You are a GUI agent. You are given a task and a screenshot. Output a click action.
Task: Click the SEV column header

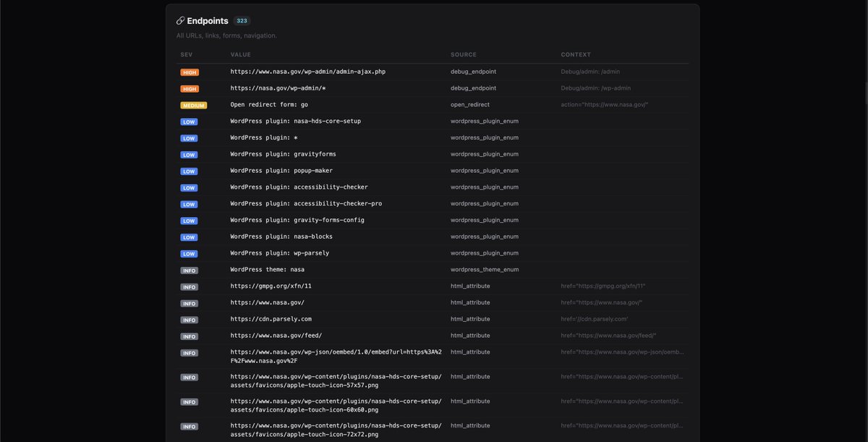pyautogui.click(x=187, y=55)
